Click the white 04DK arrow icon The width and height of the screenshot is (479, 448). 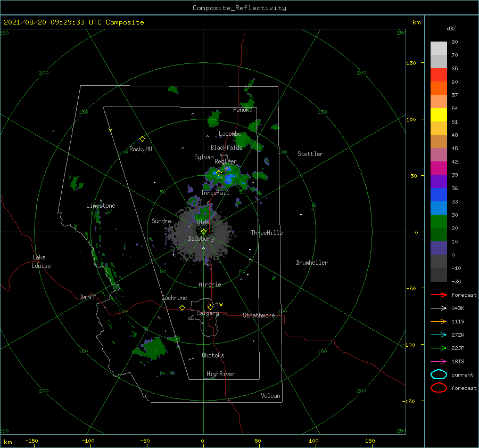439,308
